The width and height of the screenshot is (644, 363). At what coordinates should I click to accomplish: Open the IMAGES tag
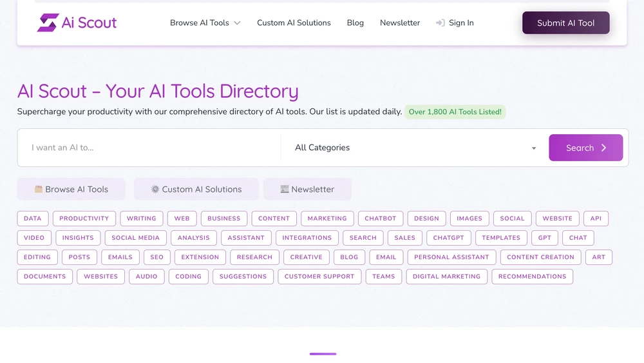(x=469, y=219)
